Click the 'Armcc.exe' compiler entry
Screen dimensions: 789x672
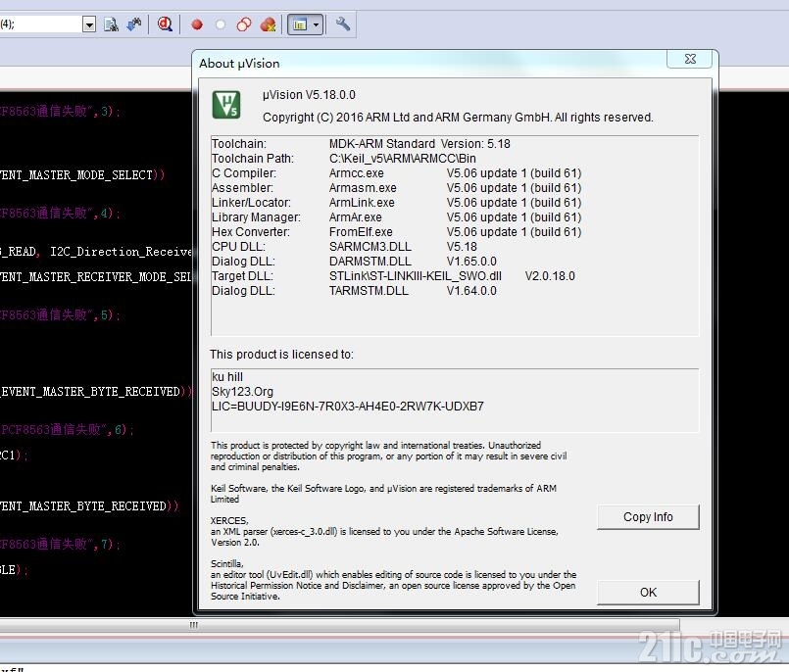point(356,173)
